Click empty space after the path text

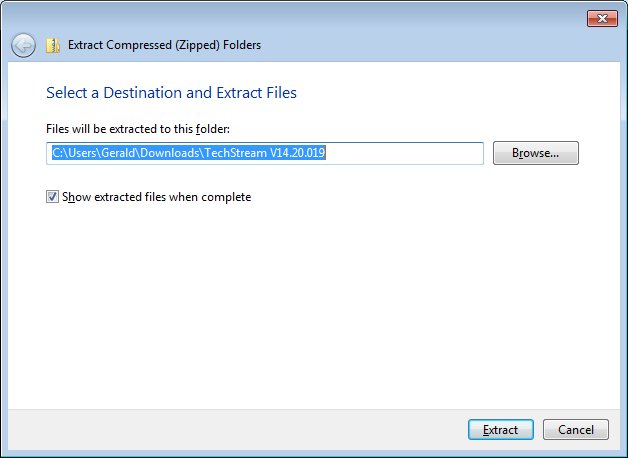pos(405,153)
